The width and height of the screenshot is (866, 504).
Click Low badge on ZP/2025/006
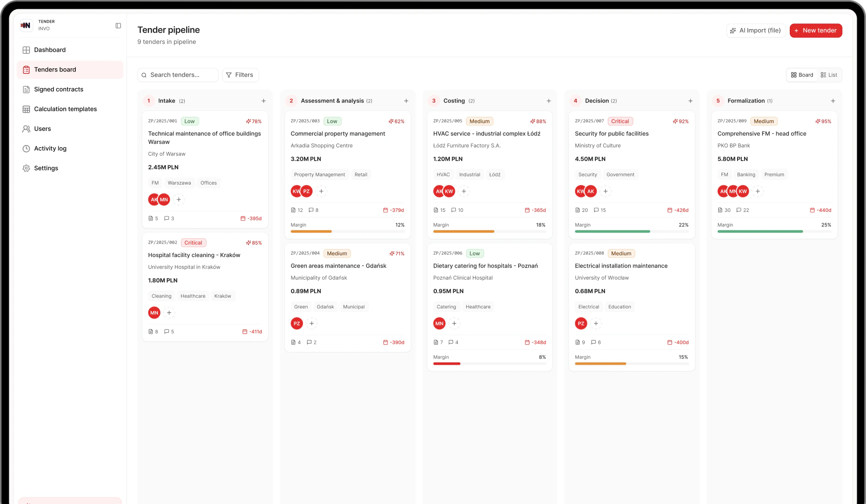[x=474, y=254]
